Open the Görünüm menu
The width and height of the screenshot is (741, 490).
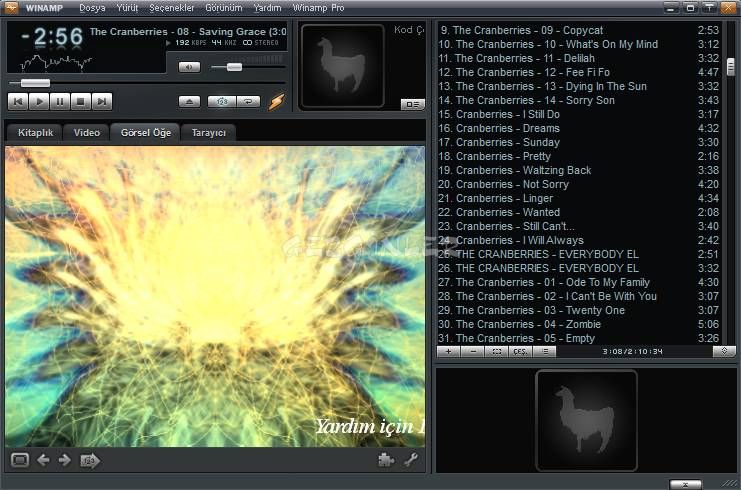click(224, 8)
